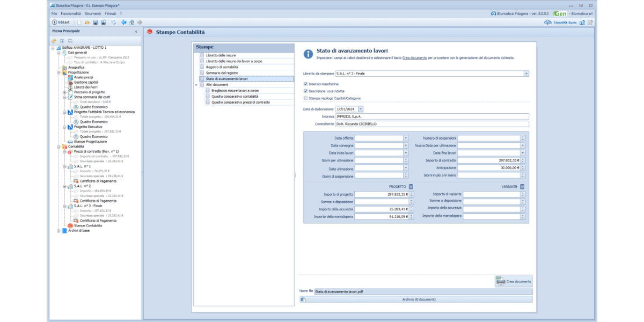Click the Crea documento button
Image resolution: width=644 pixels, height=322 pixels.
[x=514, y=281]
